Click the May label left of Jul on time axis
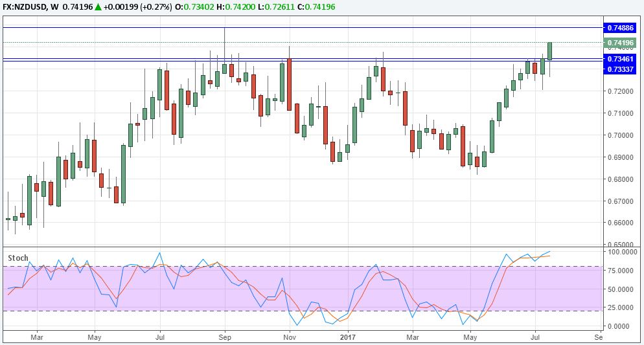The image size is (644, 345). (x=95, y=337)
